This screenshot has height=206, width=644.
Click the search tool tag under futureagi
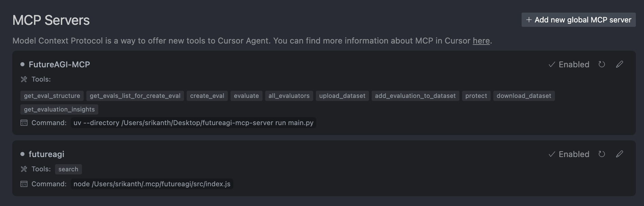(x=68, y=169)
